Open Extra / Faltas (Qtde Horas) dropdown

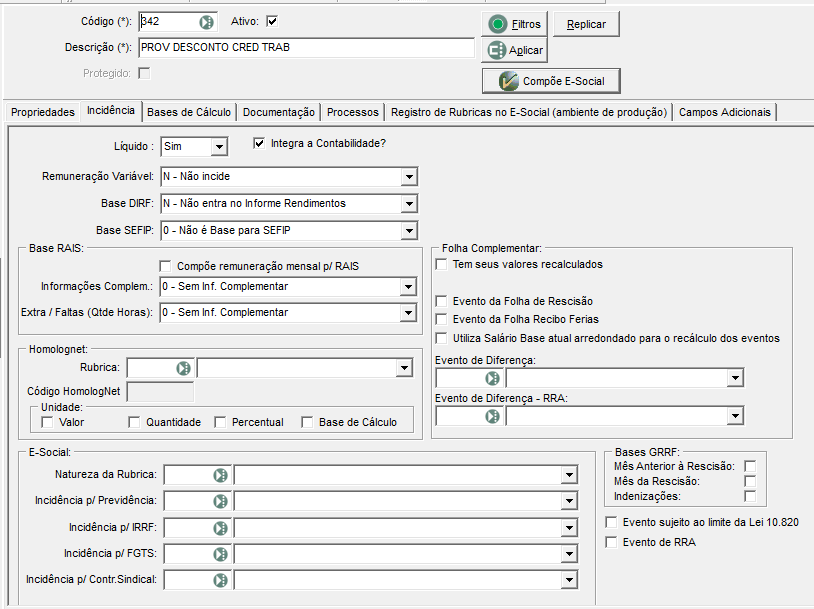pos(408,313)
